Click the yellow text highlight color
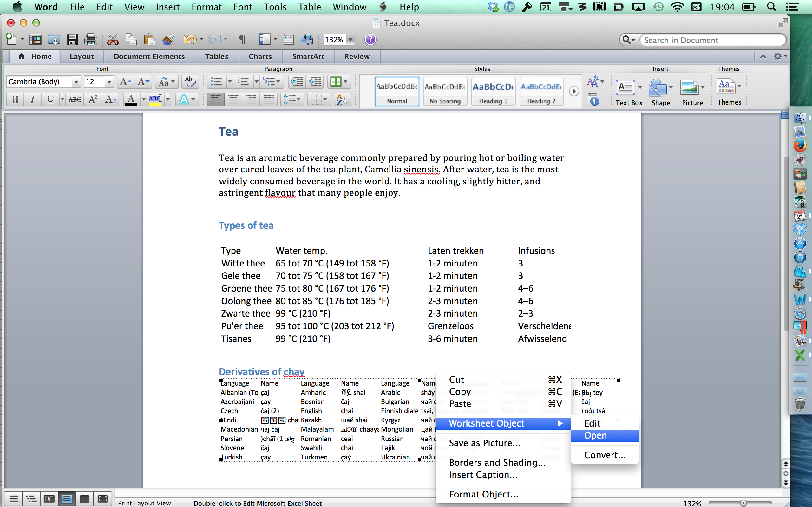812x507 pixels. pos(155,99)
